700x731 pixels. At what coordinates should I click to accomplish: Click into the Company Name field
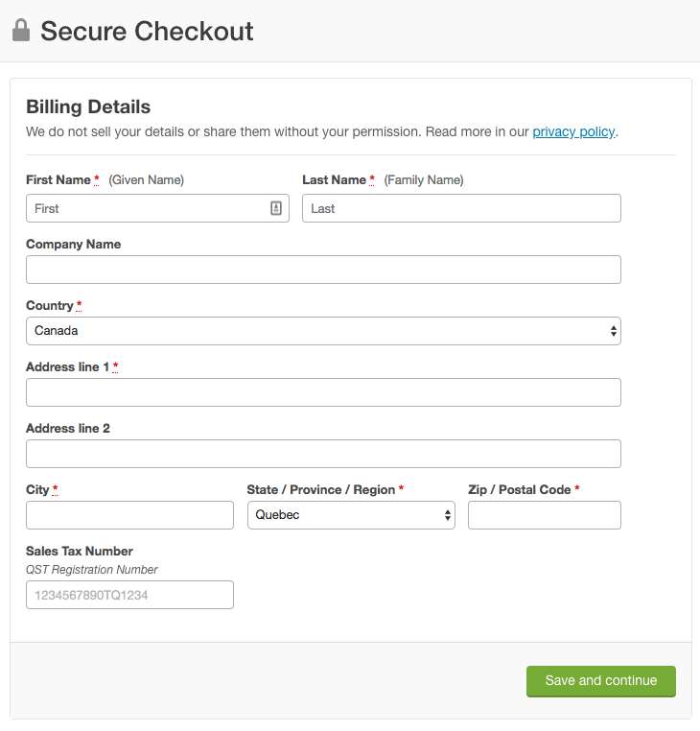pos(323,270)
